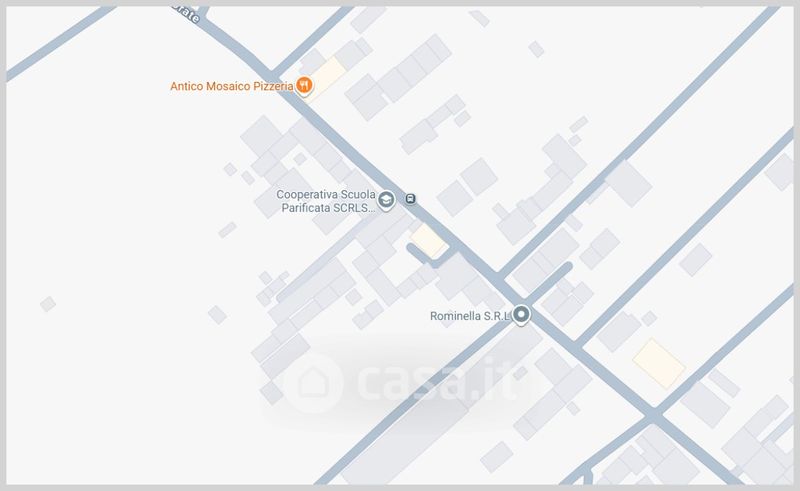Select the Rominella S.R.L. location pin
This screenshot has width=800, height=491.
tap(521, 315)
